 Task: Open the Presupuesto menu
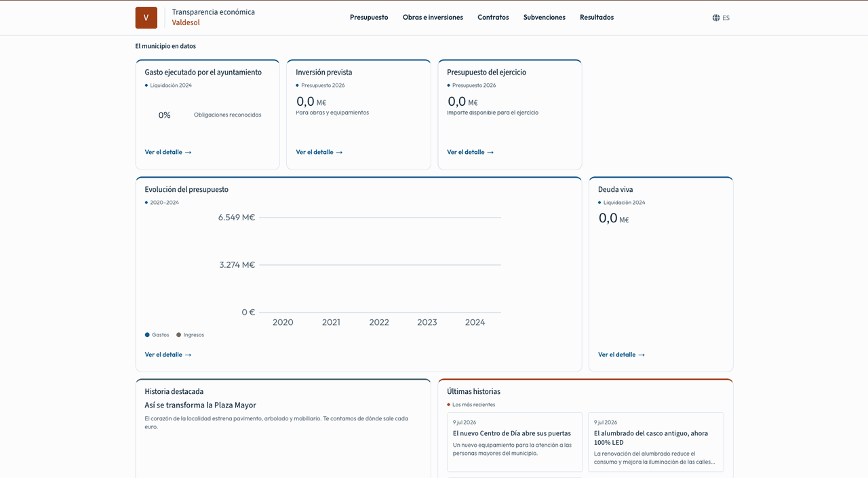click(x=369, y=18)
